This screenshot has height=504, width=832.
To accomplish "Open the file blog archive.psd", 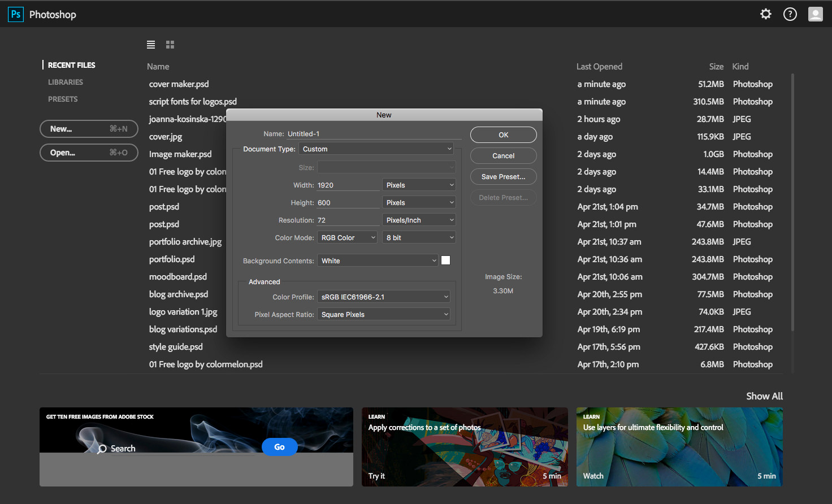I will click(x=179, y=294).
